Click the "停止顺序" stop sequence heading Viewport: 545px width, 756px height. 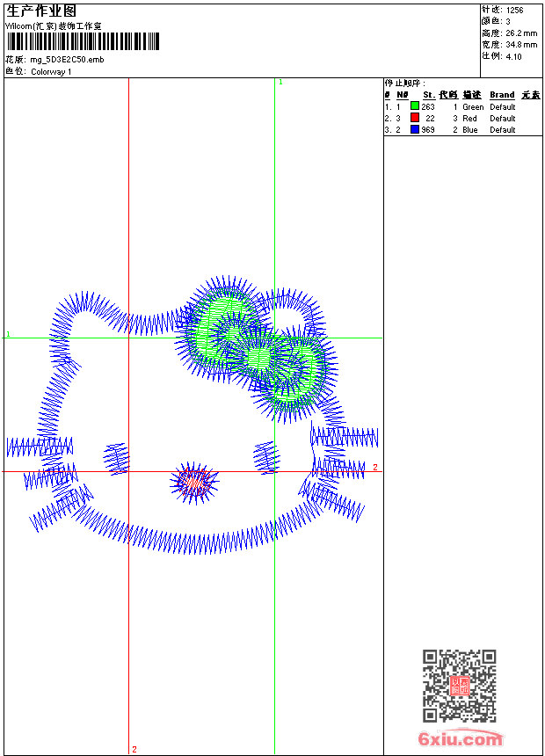tap(405, 84)
